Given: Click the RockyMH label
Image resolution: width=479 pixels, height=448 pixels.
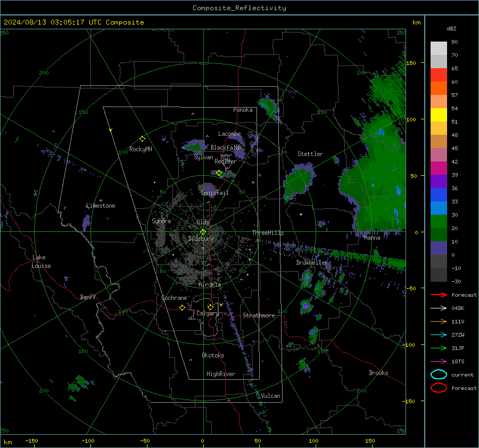Looking at the screenshot, I should pos(141,149).
